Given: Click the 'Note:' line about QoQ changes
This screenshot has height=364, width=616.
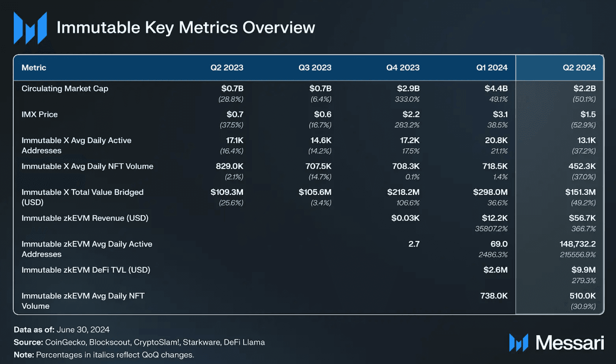Looking at the screenshot, I should [104, 355].
